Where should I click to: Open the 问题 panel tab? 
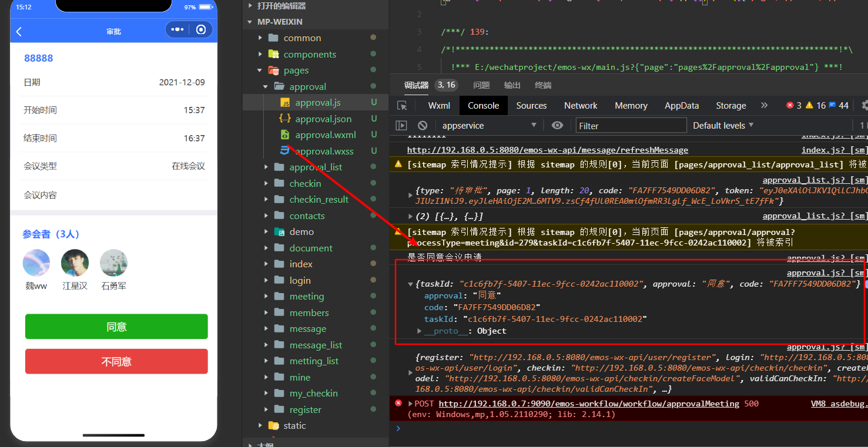pyautogui.click(x=481, y=85)
